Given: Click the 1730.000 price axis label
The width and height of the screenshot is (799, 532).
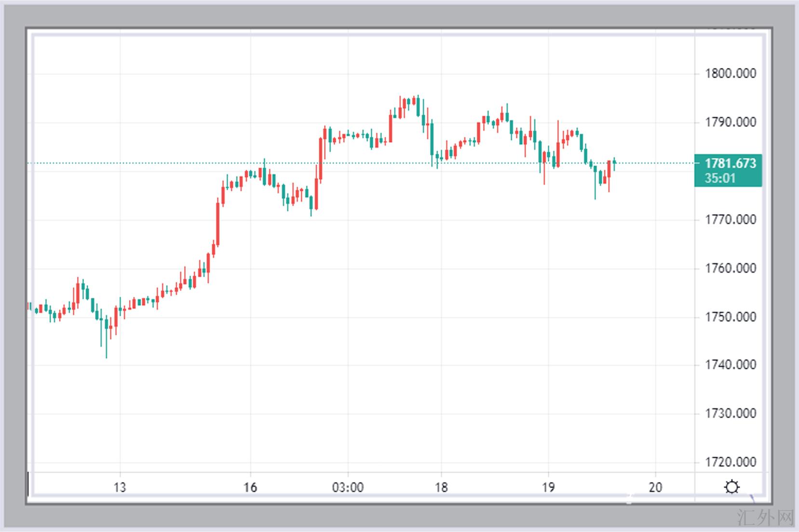Looking at the screenshot, I should (730, 413).
